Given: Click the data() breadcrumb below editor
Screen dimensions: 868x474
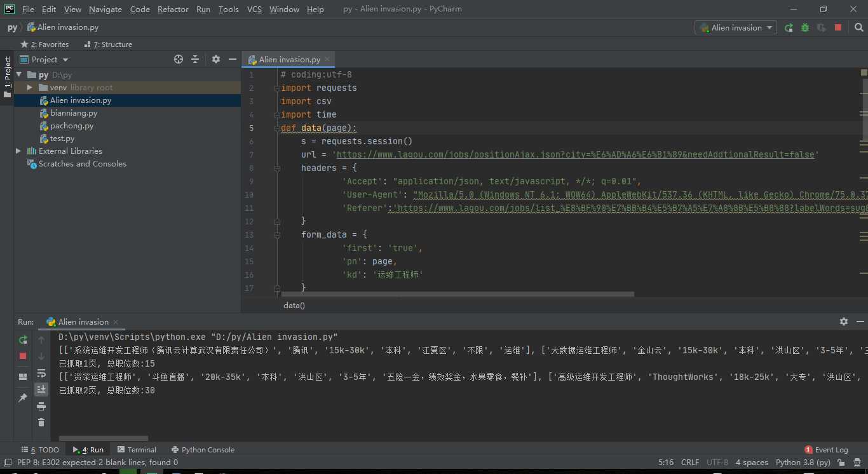Looking at the screenshot, I should [x=294, y=306].
